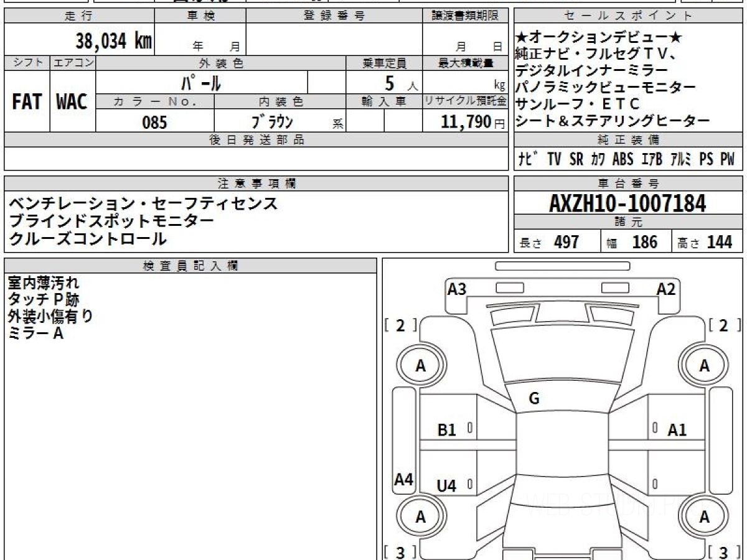Select the 純正ナビ・フルセグTV line
Screen dimensions: 747x560
[x=598, y=54]
